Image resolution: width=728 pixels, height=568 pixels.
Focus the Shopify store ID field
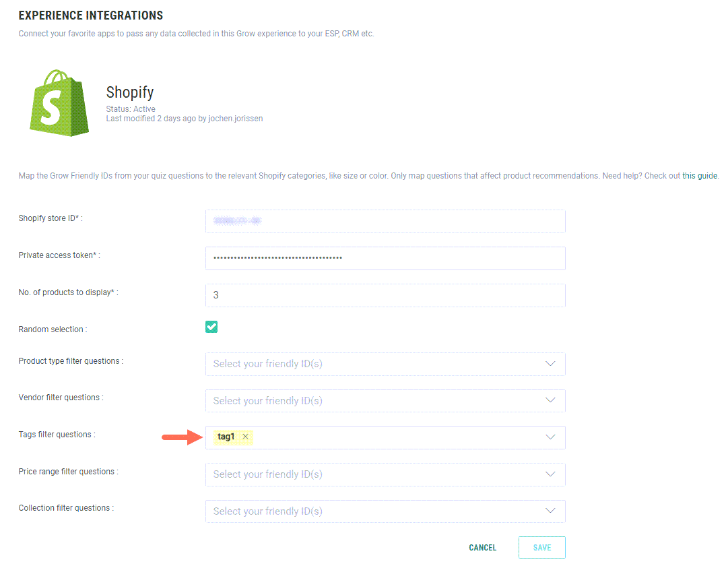[385, 221]
